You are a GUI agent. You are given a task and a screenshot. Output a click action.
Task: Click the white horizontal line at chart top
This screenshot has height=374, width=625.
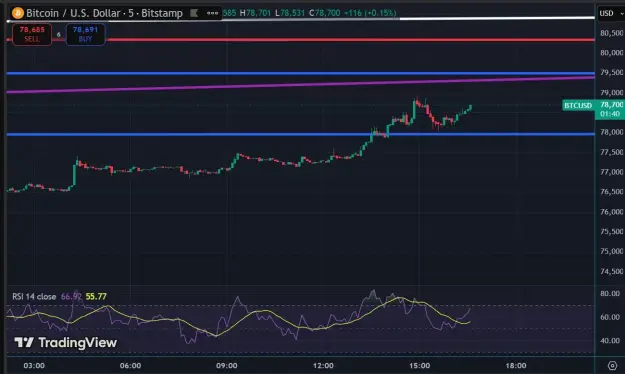[x=496, y=18]
